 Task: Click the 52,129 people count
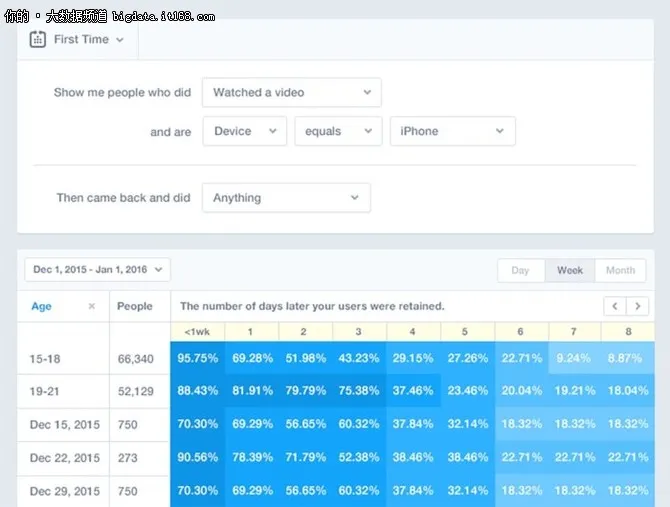tap(135, 391)
